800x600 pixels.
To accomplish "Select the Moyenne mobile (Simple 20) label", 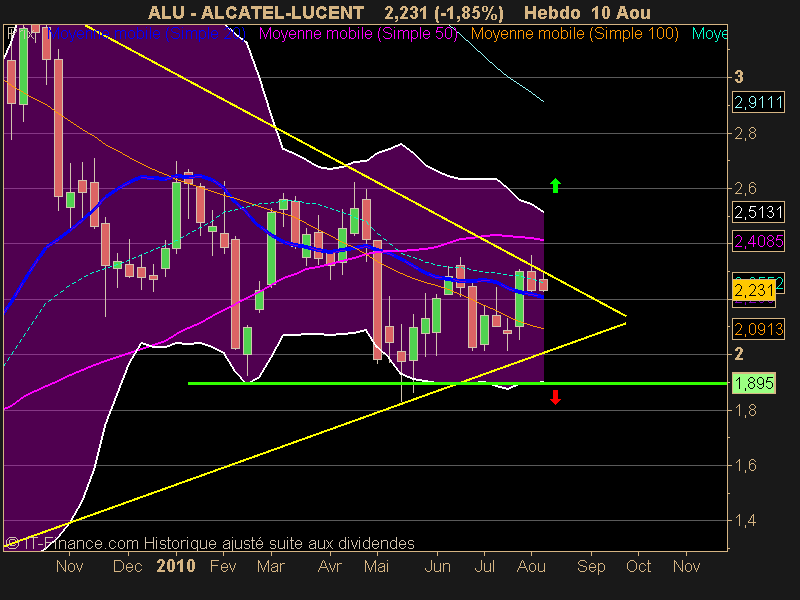I will click(x=147, y=34).
